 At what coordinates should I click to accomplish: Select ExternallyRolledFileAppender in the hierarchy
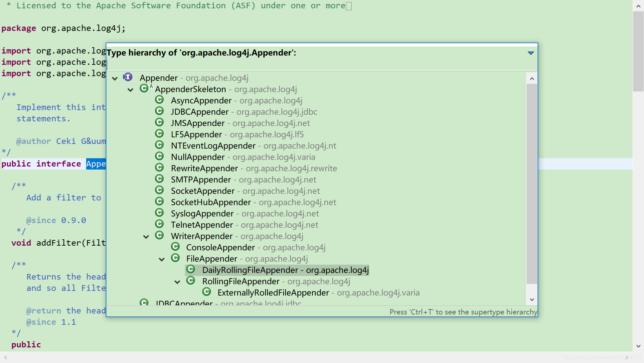(x=319, y=293)
